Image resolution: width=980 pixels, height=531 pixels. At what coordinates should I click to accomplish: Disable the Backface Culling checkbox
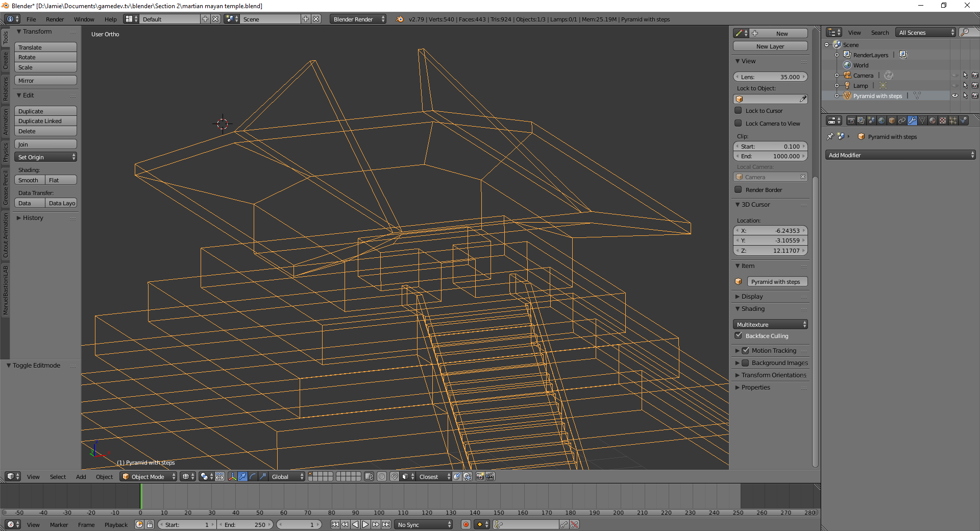click(x=738, y=335)
